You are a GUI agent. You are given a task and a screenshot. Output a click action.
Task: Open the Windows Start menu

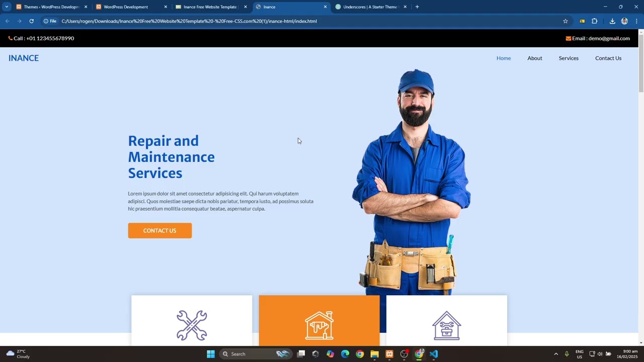[x=211, y=354]
